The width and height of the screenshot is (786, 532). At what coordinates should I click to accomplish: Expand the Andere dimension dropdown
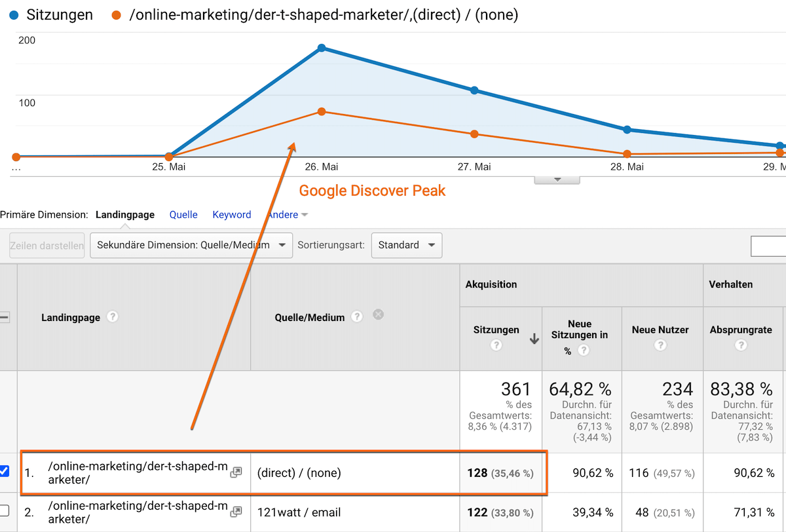(287, 215)
